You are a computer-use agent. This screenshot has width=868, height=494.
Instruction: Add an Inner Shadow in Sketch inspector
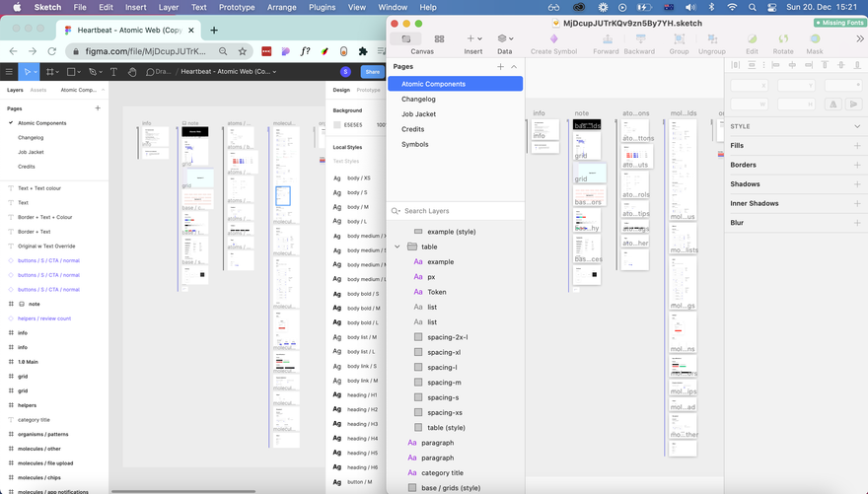[x=857, y=203]
